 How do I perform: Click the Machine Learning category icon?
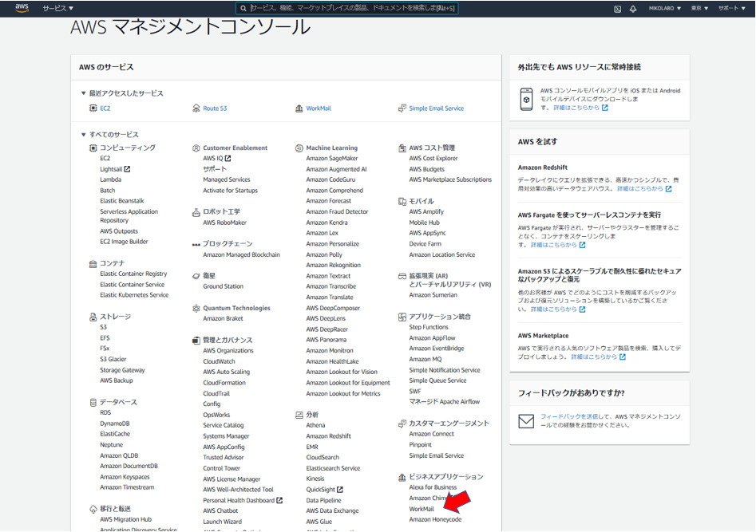(x=299, y=148)
